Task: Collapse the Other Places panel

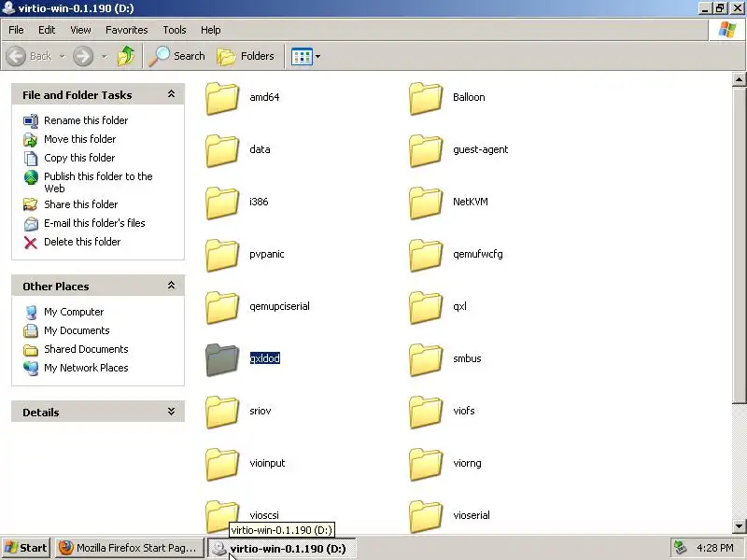Action: pyautogui.click(x=171, y=286)
